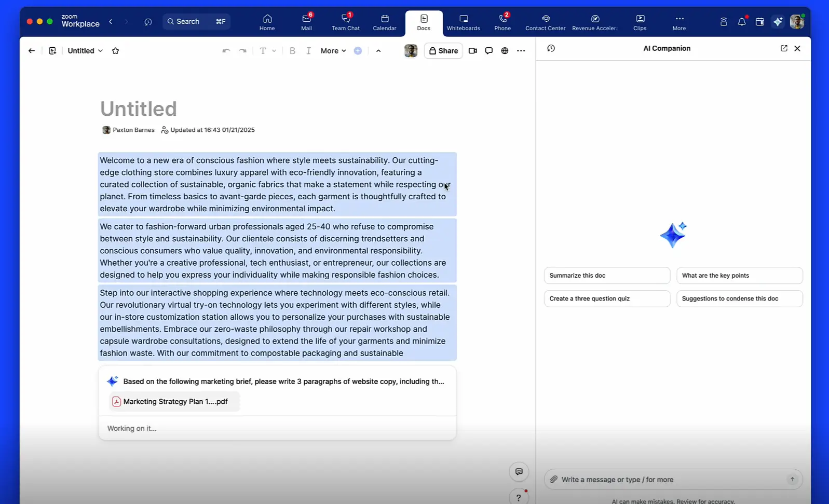Select the Docs tab
829x504 pixels.
pos(424,23)
